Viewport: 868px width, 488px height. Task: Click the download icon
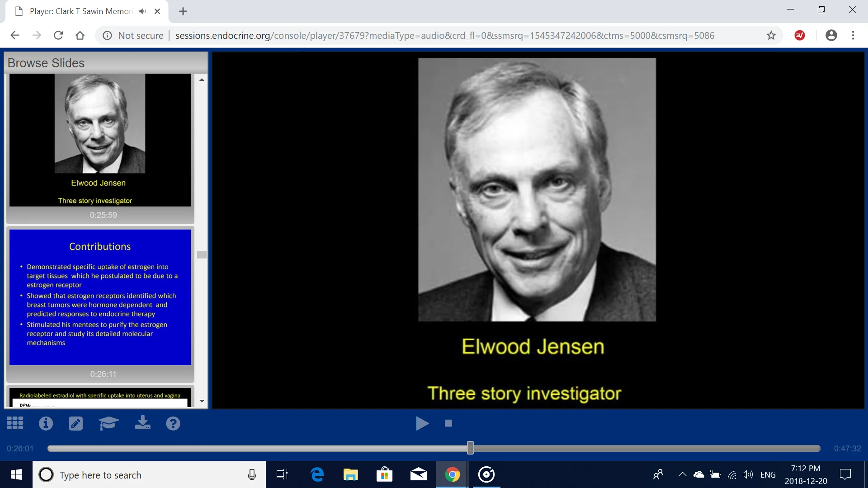[143, 423]
